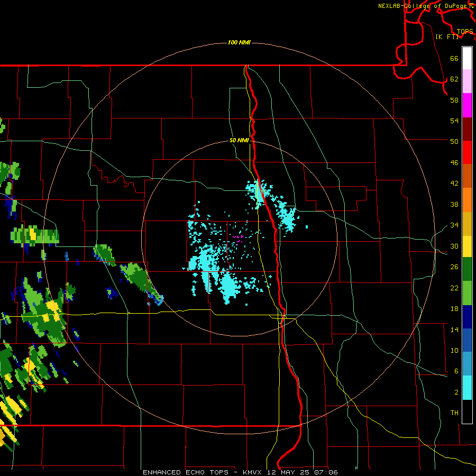This screenshot has width=476, height=476.
Task: Click the TOPS legend heading
Action: click(x=465, y=31)
